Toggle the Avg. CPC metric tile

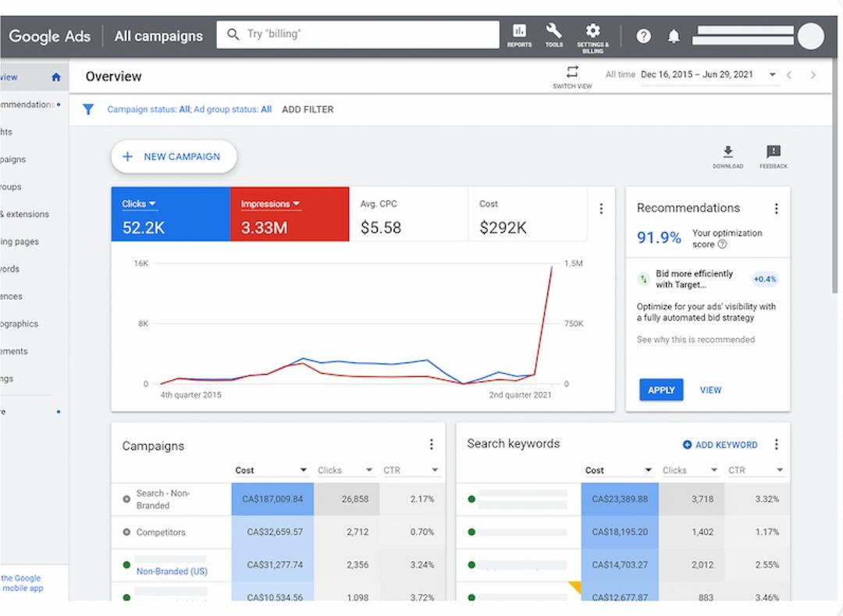[408, 214]
